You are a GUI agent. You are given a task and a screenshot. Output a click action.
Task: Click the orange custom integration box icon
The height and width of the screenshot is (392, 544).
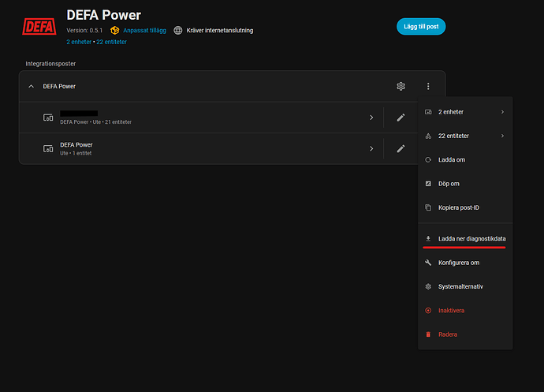coord(114,31)
